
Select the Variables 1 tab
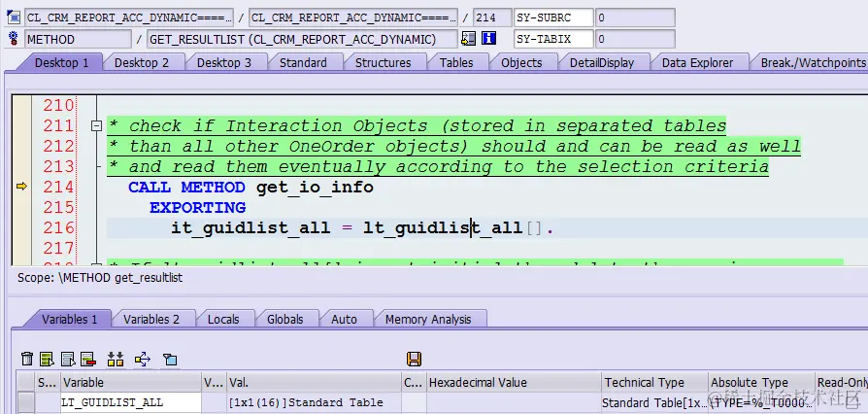(x=69, y=319)
